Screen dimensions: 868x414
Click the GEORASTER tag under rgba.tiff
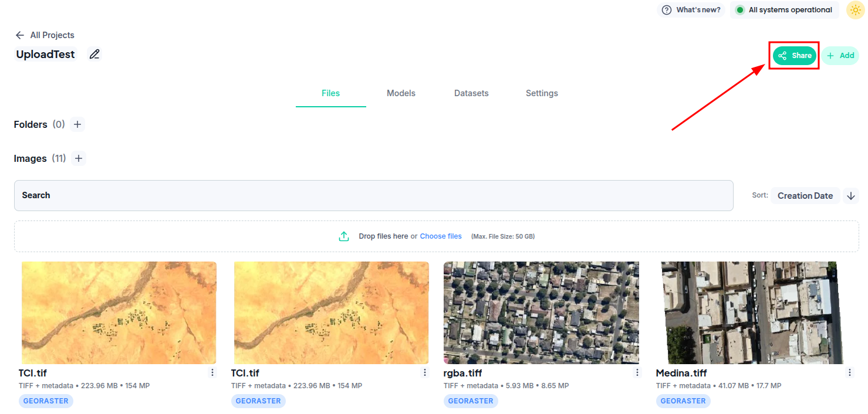point(471,401)
